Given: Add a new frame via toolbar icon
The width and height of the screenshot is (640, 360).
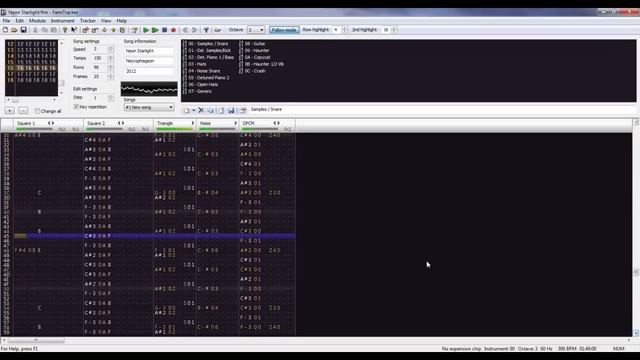Looking at the screenshot, I should (x=86, y=30).
